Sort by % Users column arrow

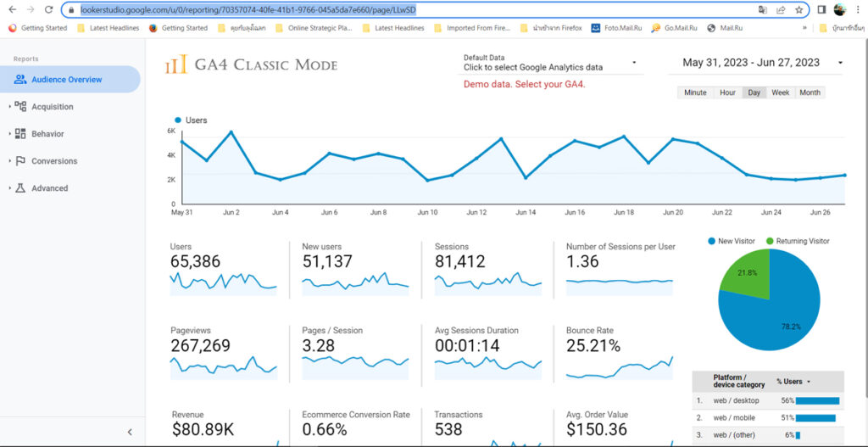pos(809,382)
